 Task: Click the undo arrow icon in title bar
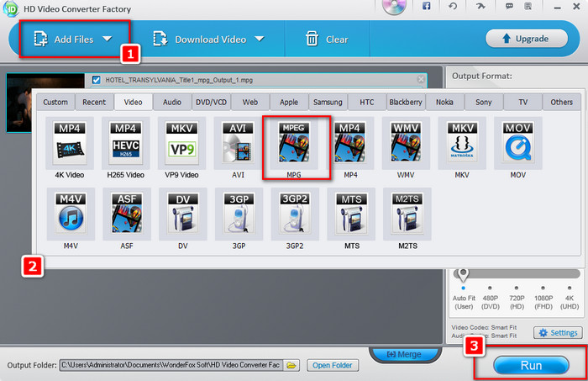[x=453, y=6]
